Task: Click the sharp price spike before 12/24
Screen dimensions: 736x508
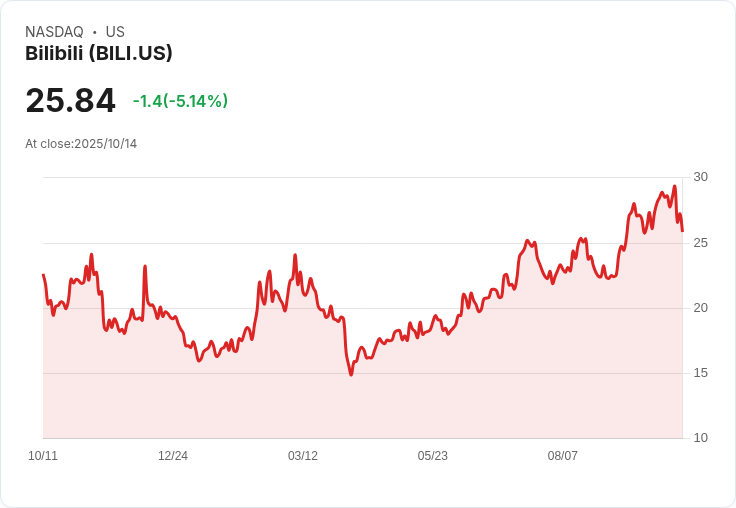Action: click(145, 266)
